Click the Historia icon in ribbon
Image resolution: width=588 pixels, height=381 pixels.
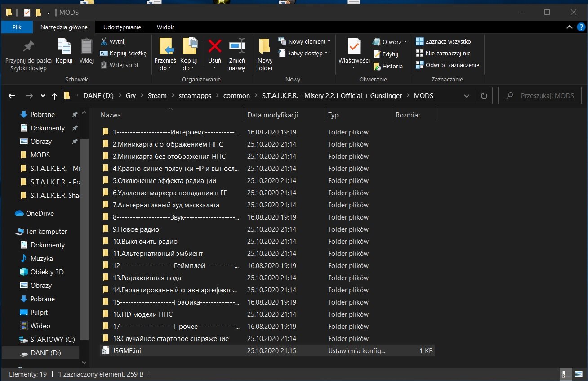377,66
